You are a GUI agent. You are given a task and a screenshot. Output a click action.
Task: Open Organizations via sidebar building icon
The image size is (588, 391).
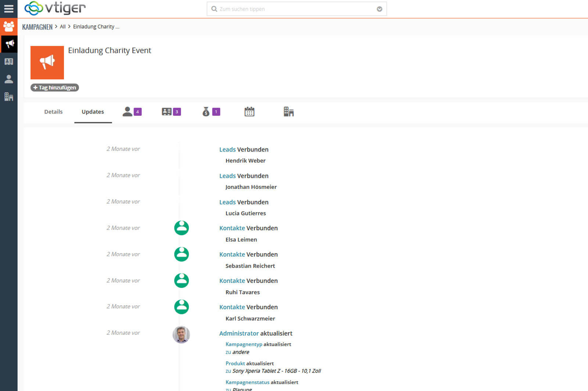pos(9,97)
